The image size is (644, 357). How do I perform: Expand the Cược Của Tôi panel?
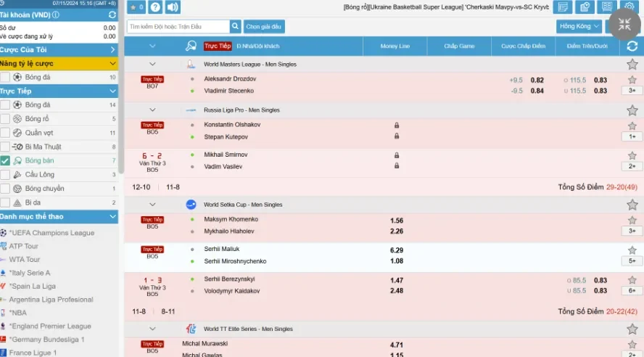pyautogui.click(x=112, y=49)
